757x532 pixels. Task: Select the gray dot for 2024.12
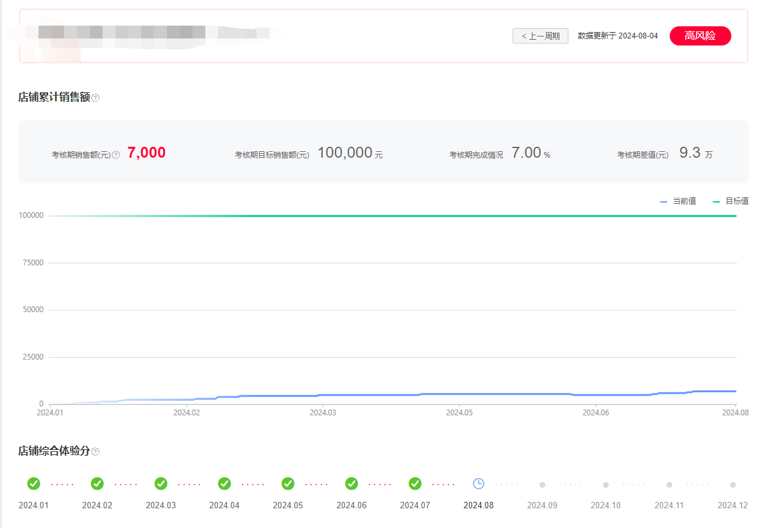[733, 485]
